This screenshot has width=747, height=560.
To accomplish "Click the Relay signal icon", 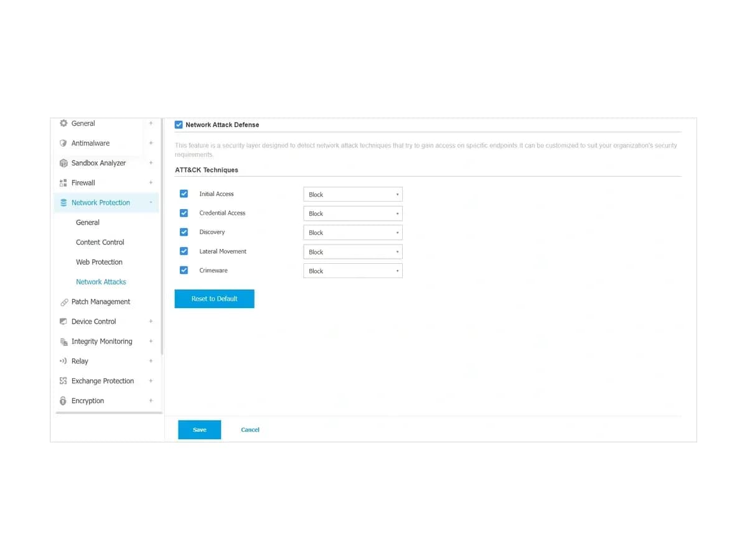I will pos(63,361).
